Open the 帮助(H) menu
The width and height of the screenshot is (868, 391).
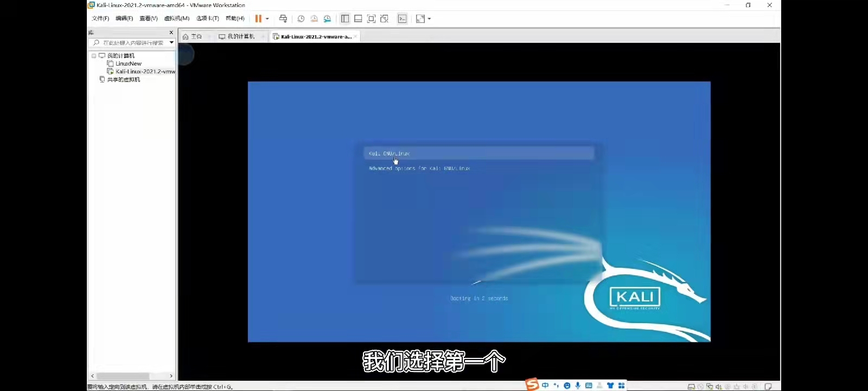(x=235, y=18)
